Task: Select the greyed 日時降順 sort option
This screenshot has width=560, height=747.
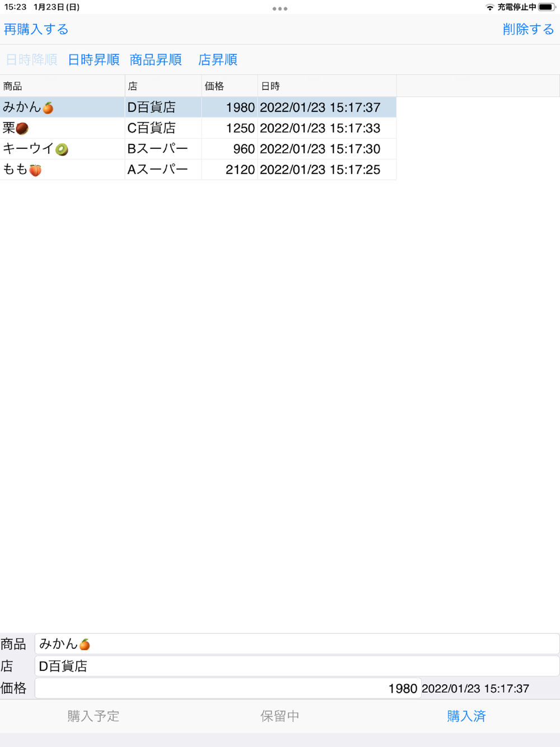Action: pyautogui.click(x=31, y=59)
